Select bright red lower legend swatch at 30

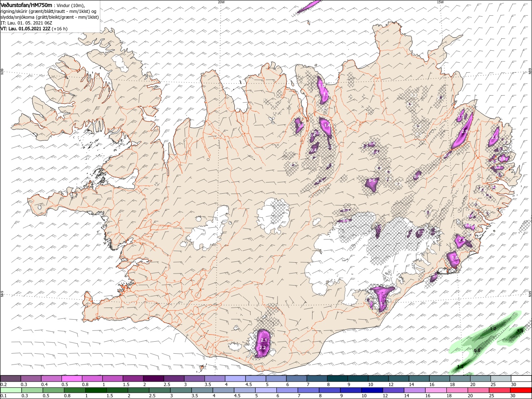pyautogui.click(x=520, y=390)
